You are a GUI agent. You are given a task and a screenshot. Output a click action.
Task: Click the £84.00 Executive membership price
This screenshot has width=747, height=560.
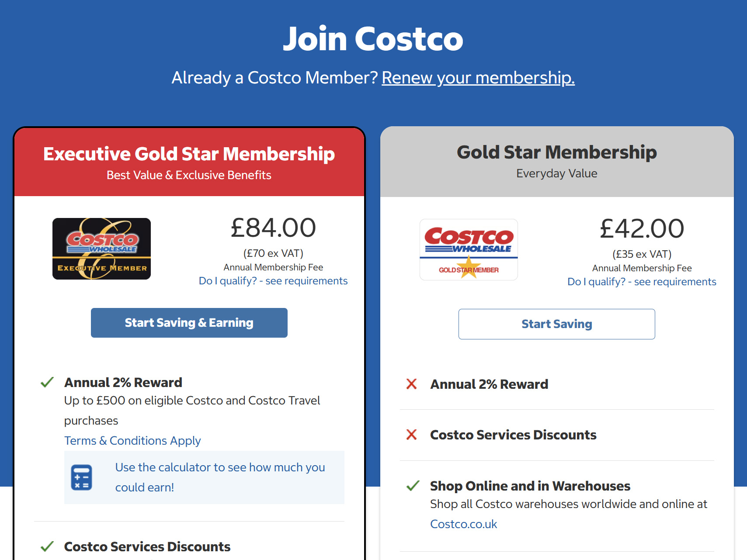point(273,227)
